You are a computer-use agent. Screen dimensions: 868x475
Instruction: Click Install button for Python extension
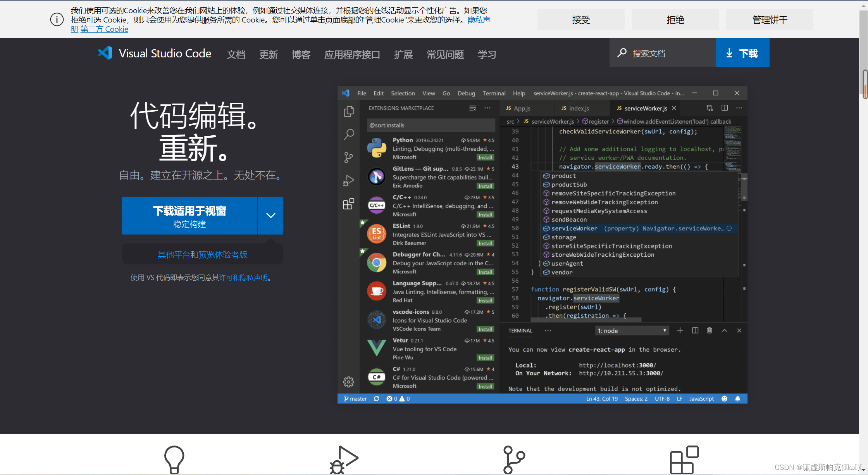(x=485, y=157)
